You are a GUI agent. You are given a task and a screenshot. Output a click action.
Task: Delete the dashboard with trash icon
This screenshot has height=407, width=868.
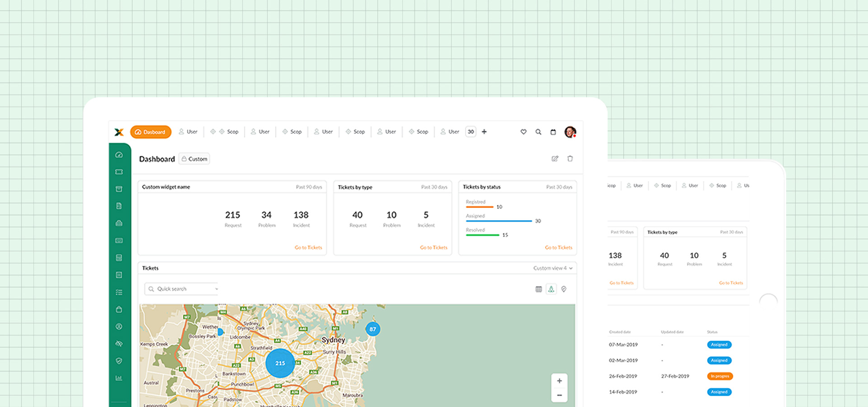pyautogui.click(x=570, y=159)
